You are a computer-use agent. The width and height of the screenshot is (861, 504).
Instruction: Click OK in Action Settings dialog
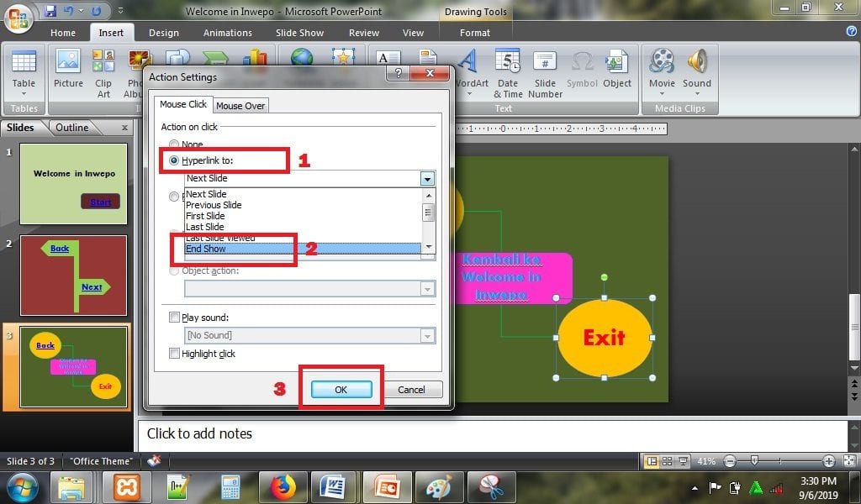[341, 390]
